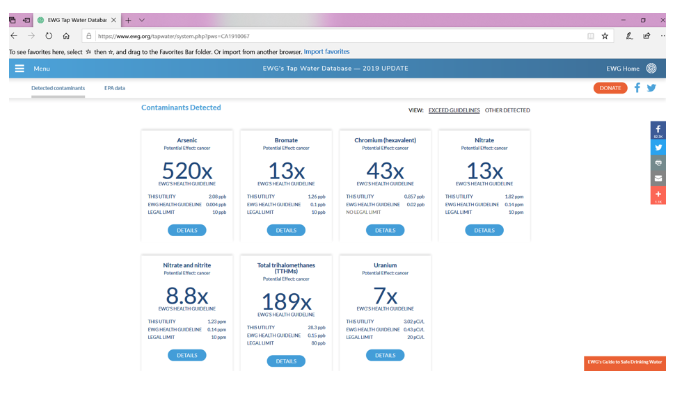Open the hamburger Menu icon
694x397 pixels.
pos(19,69)
